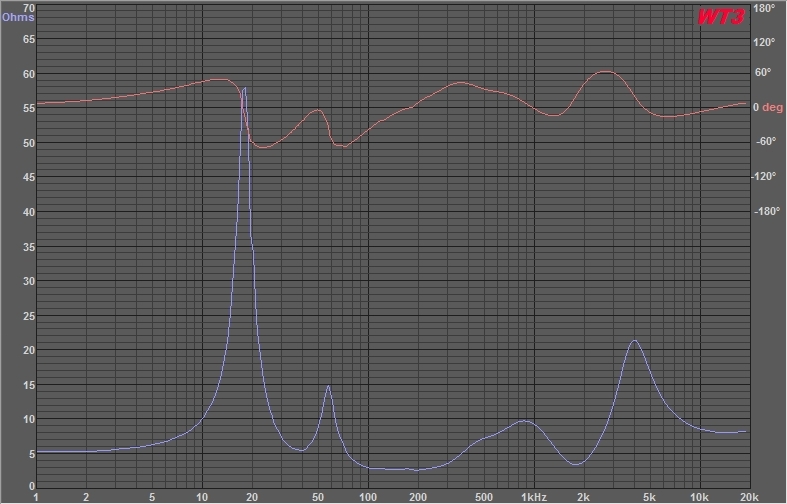
Task: Click the 1kHz frequency axis label
Action: [534, 497]
